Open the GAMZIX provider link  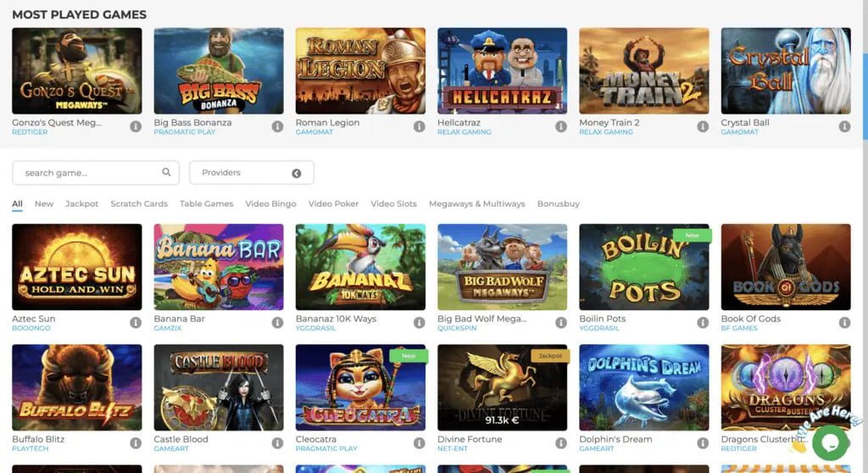coord(167,328)
